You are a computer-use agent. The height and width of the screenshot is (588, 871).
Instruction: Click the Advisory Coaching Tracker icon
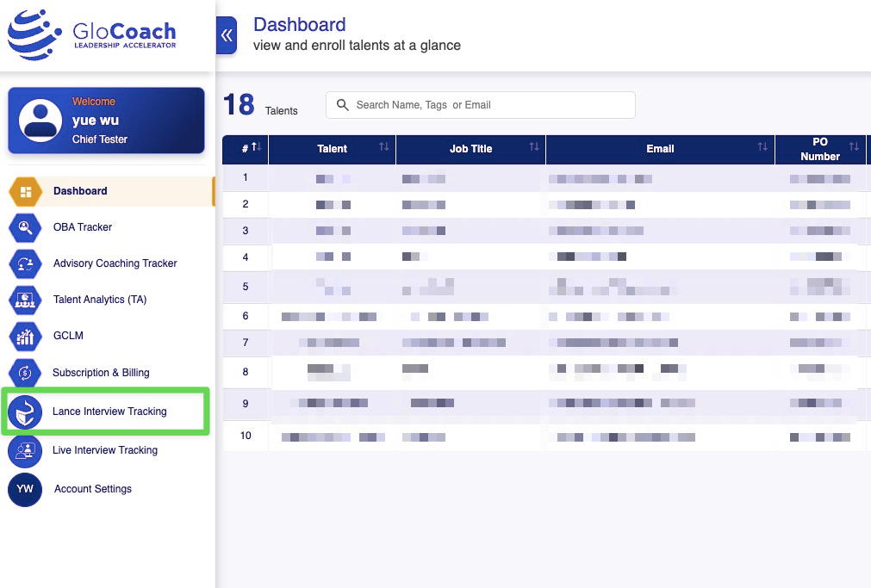coord(26,263)
